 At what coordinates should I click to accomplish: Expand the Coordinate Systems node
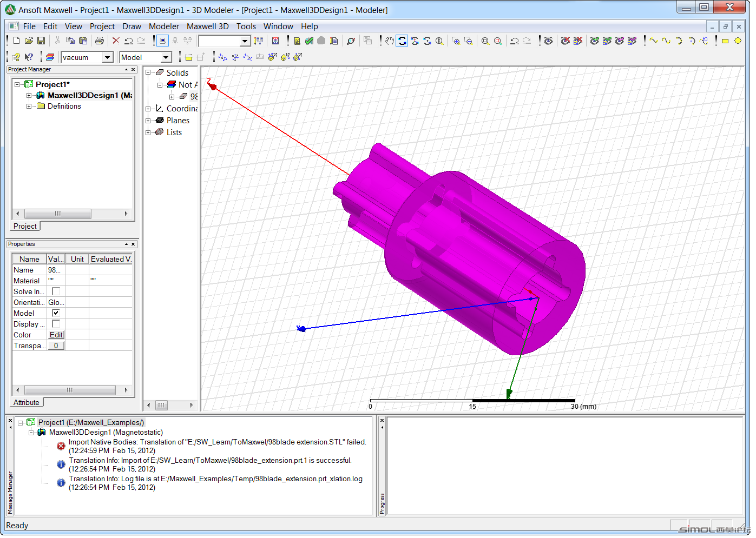(x=148, y=109)
